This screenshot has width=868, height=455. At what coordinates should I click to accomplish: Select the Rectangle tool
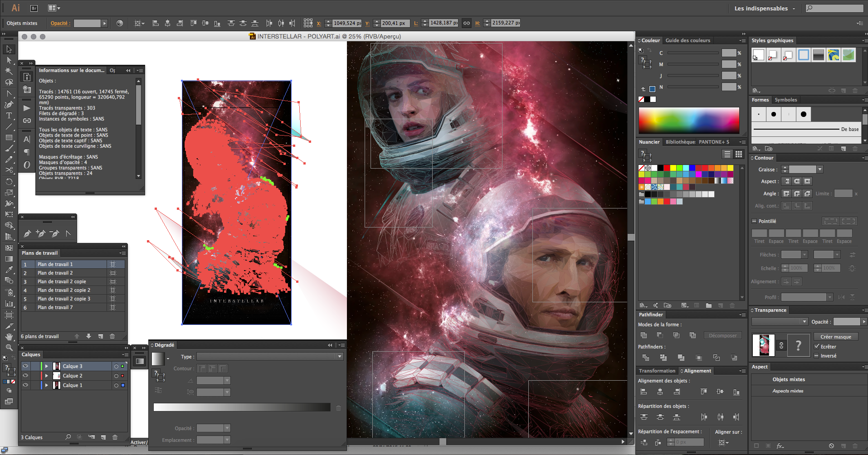pos(9,137)
